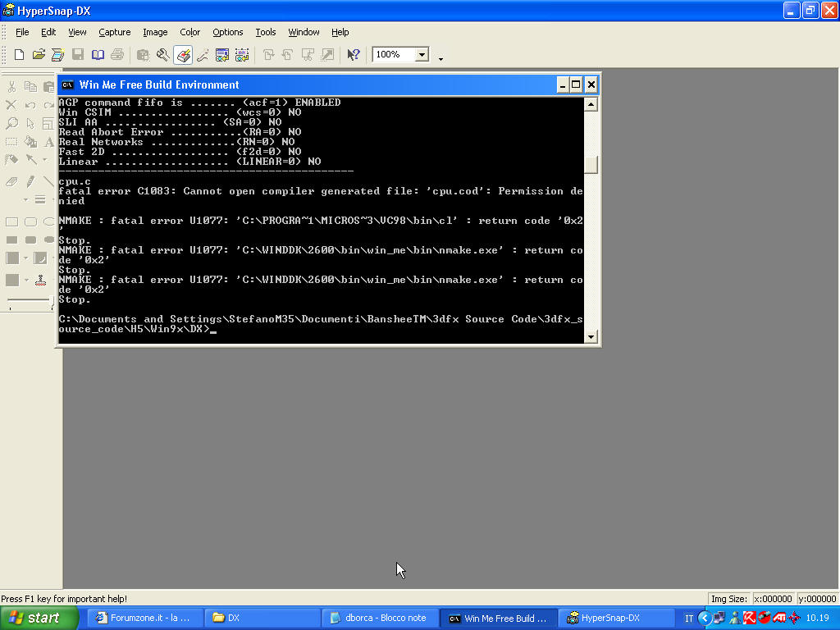Select the dotted rectangle selection tool
This screenshot has height=630, width=840.
click(x=11, y=142)
